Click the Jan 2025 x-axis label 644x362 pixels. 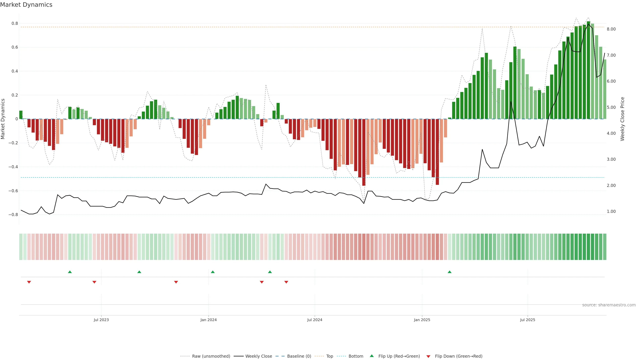point(422,320)
